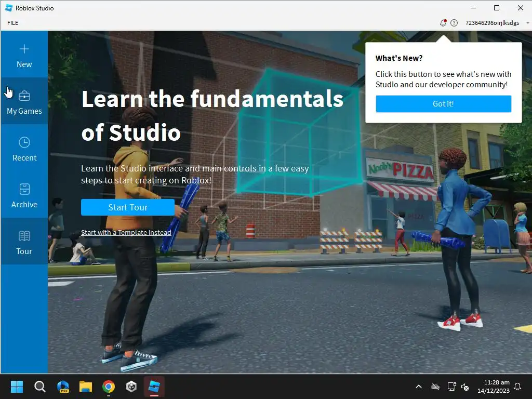Viewport: 532px width, 399px height.
Task: Click the What's New? popup heading
Action: [x=399, y=58]
